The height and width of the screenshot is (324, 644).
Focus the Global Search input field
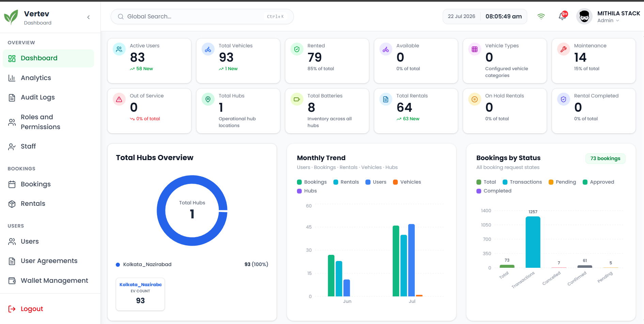[x=202, y=16]
